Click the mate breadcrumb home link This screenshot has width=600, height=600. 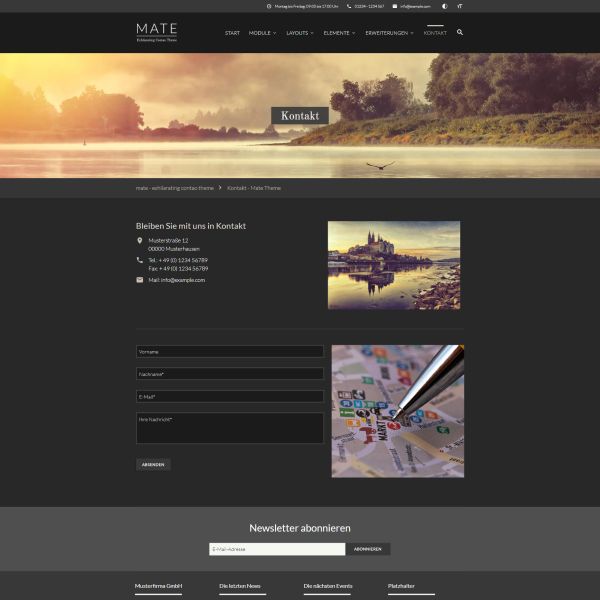coord(175,188)
